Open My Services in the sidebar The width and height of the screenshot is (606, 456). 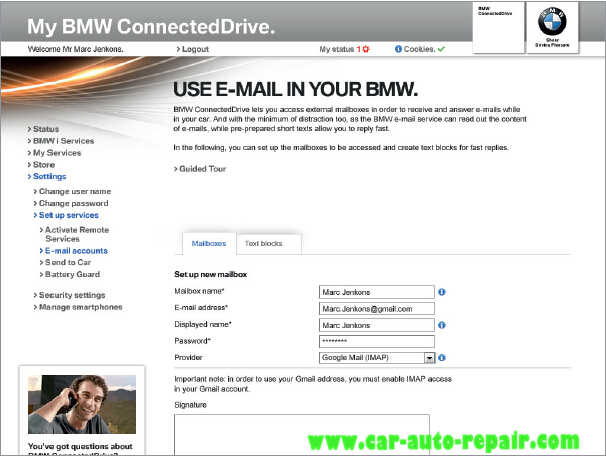[54, 153]
